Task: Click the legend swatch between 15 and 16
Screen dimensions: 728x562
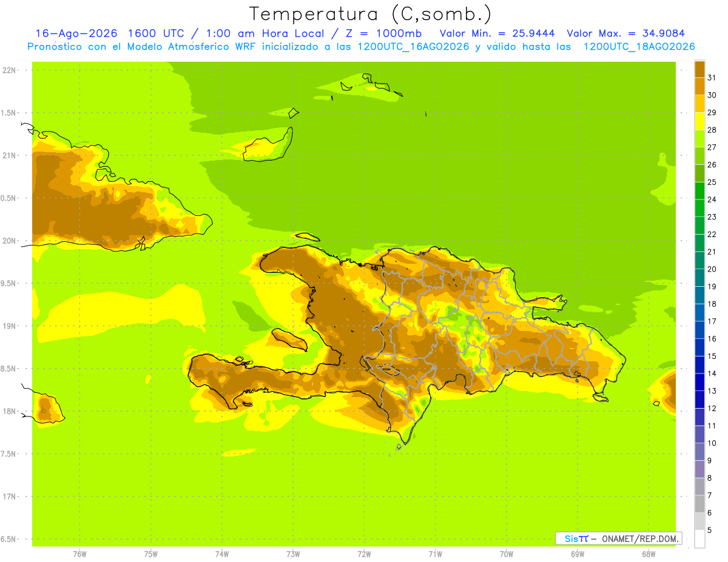Action: coord(699,347)
